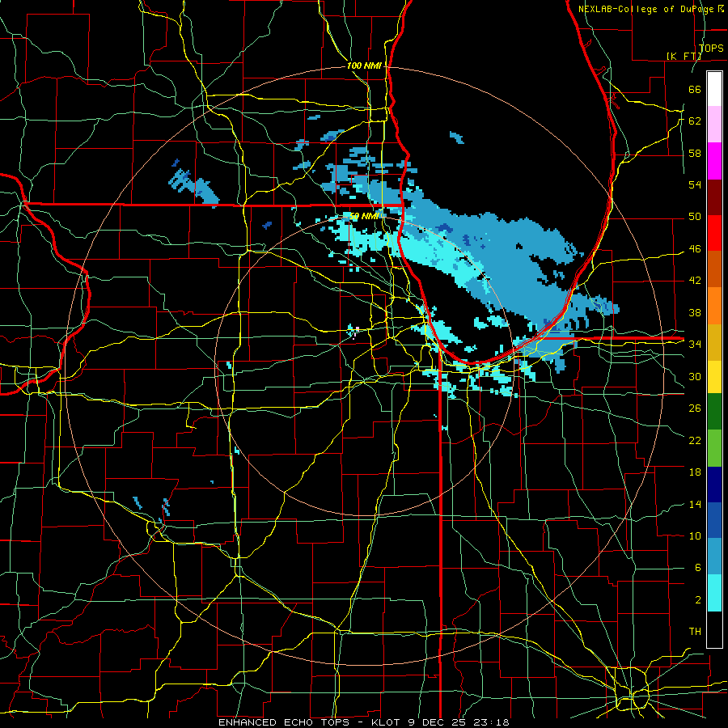The width and height of the screenshot is (728, 728).
Task: Click the "TH" legend label
Action: tap(695, 632)
